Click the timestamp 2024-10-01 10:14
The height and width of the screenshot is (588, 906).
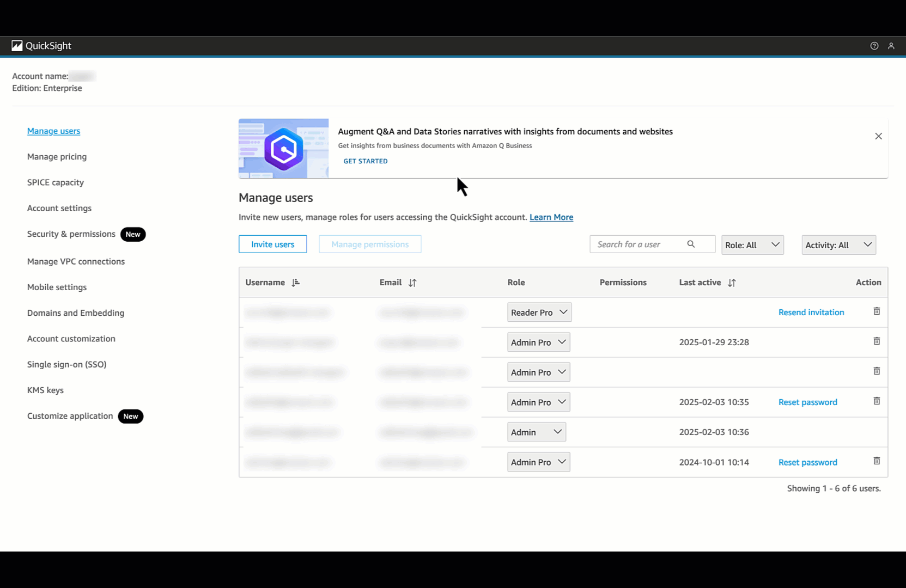714,462
